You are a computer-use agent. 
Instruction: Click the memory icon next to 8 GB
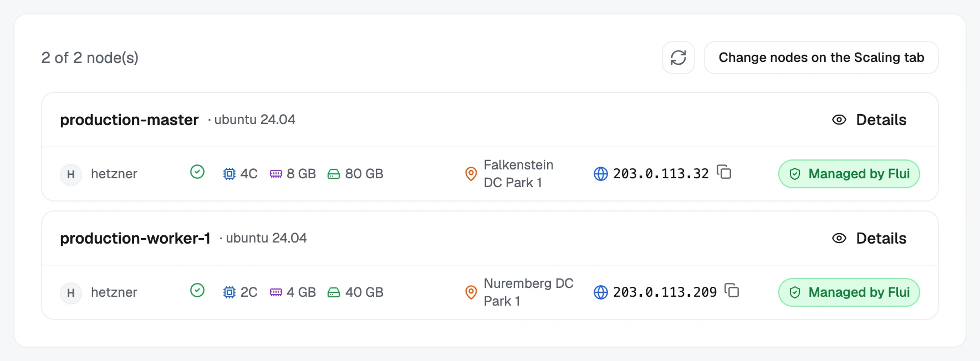[276, 174]
